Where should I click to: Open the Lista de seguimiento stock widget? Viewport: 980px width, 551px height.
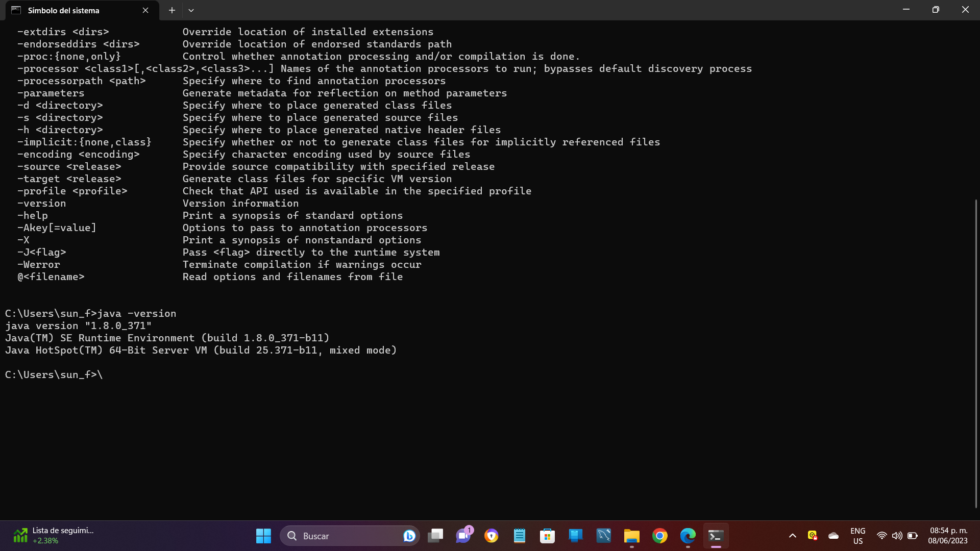[x=54, y=536]
